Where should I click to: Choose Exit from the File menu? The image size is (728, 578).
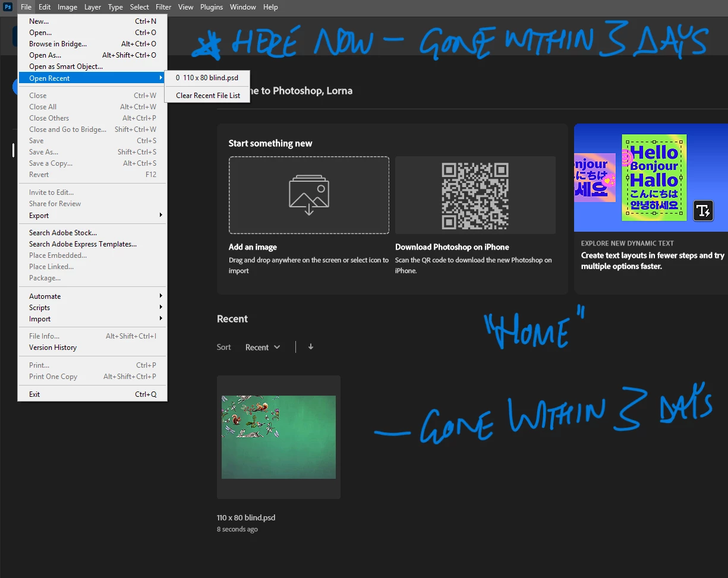pos(93,394)
